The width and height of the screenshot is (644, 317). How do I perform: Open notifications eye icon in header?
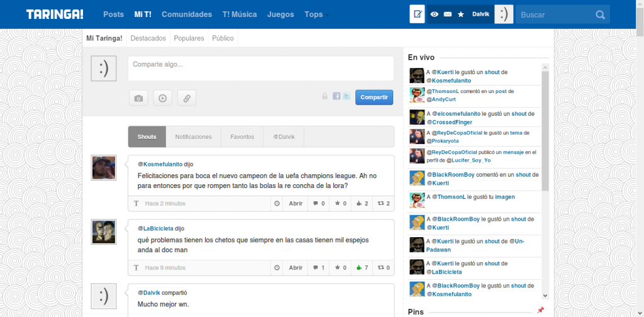(435, 14)
